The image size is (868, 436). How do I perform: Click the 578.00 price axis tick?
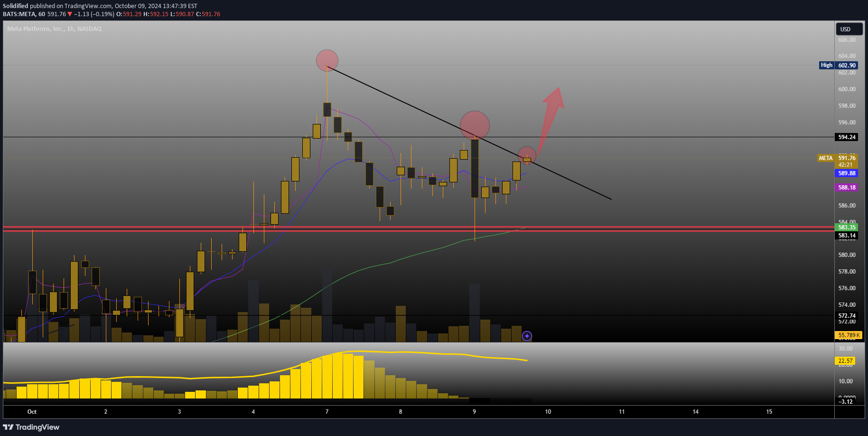coord(847,272)
